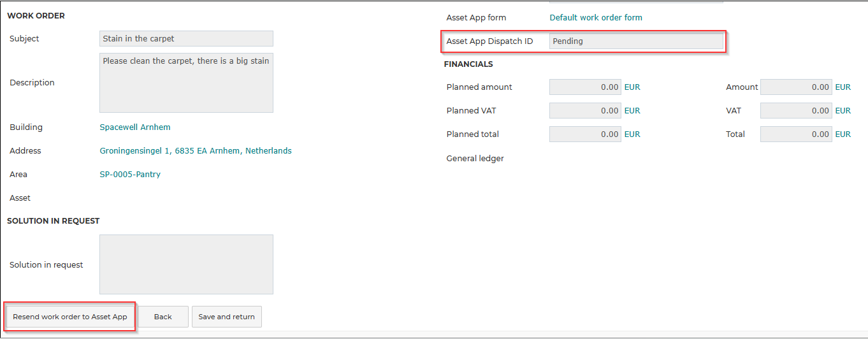
Task: Click the Back button
Action: (163, 317)
